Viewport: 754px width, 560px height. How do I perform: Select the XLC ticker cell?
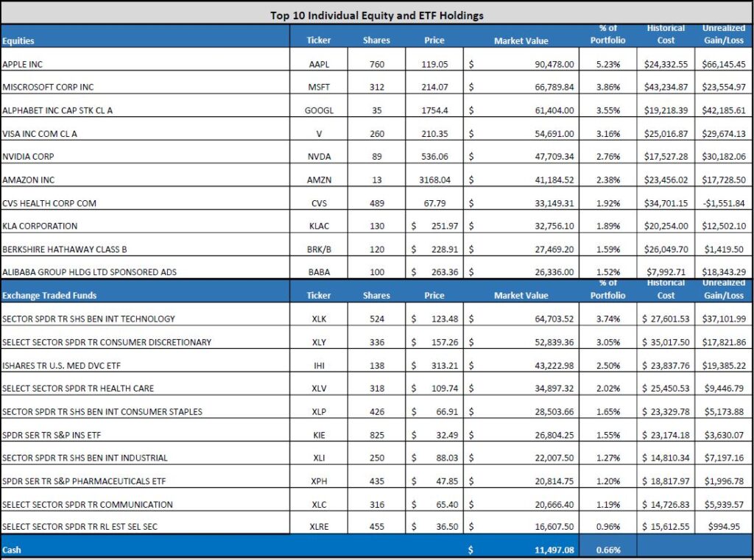pos(319,500)
